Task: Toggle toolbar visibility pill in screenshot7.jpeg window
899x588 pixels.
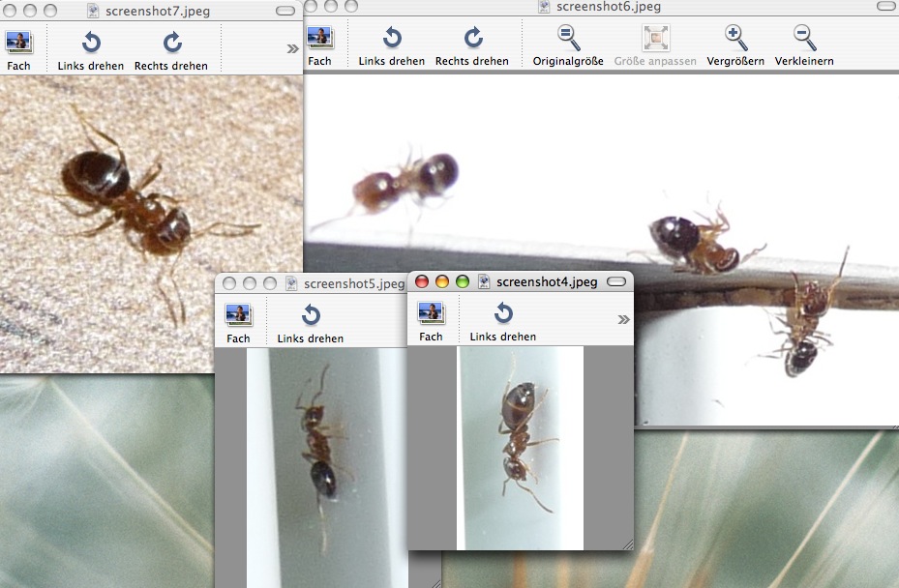Action: [287, 11]
